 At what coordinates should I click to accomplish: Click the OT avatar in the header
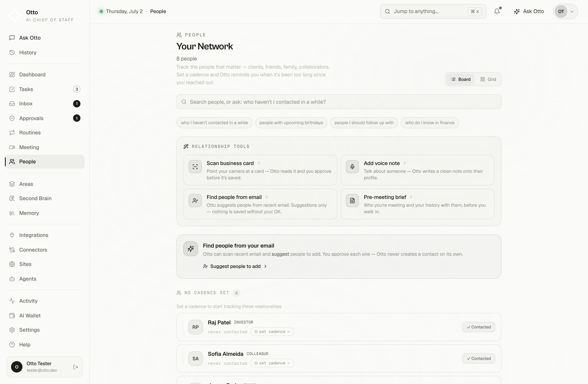point(561,11)
